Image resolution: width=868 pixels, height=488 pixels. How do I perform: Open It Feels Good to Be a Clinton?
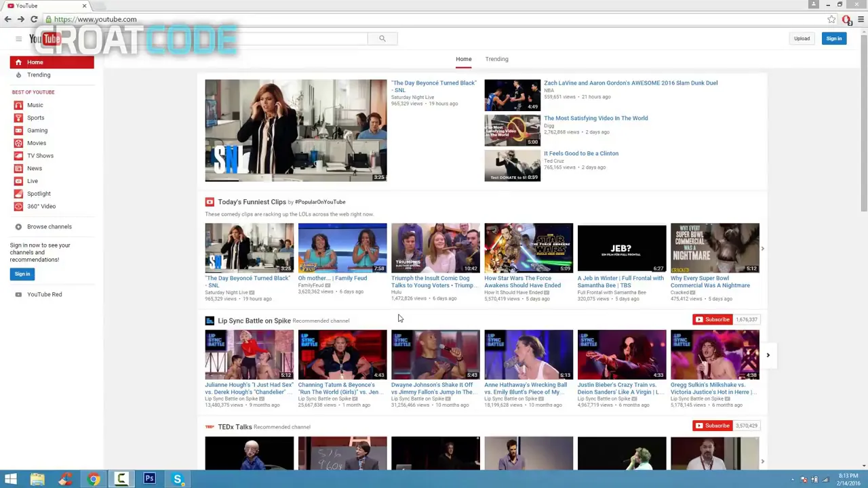coord(581,153)
